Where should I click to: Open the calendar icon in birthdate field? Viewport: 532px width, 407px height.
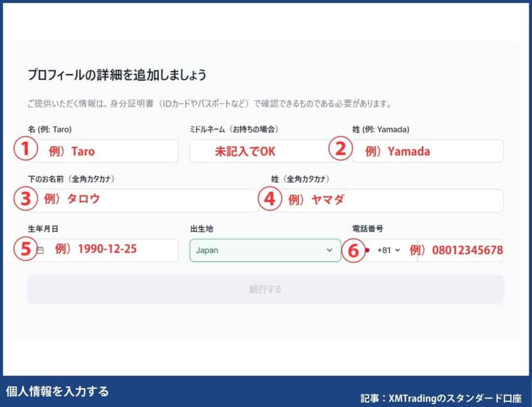tap(40, 251)
